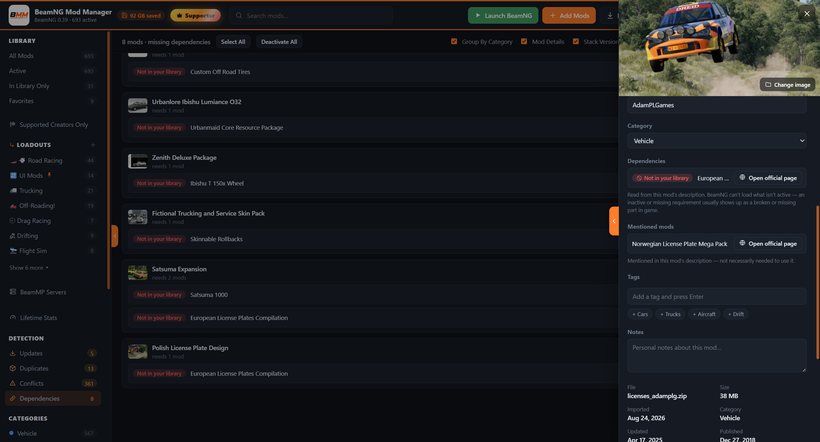Click Satsuma Expansion mod thumbnail

point(138,273)
